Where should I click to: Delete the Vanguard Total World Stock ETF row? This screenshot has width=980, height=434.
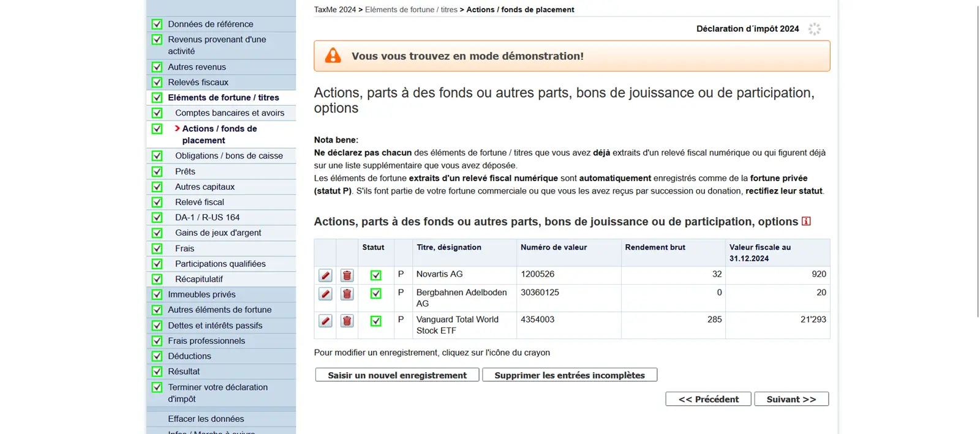click(x=347, y=321)
